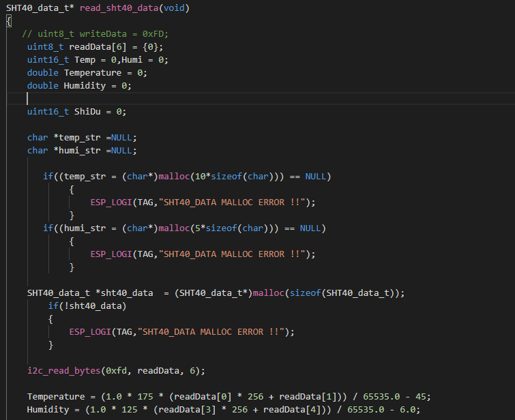Click ESP_LOGI under the temp_str malloc check
Image resolution: width=515 pixels, height=420 pixels.
(x=111, y=202)
